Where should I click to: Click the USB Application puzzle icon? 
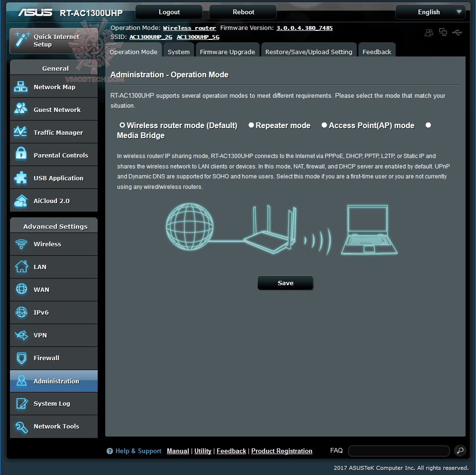[21, 177]
